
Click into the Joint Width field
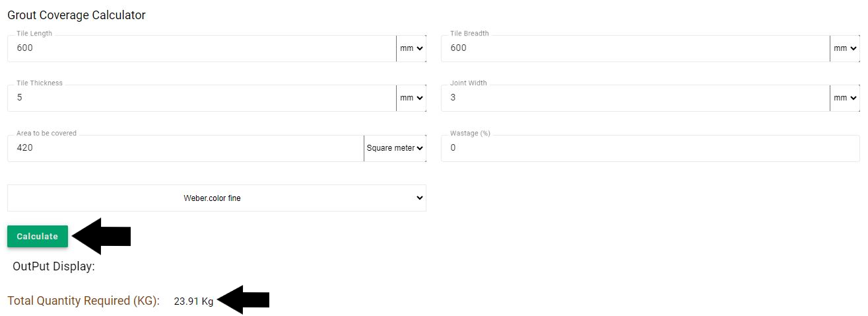tap(635, 98)
